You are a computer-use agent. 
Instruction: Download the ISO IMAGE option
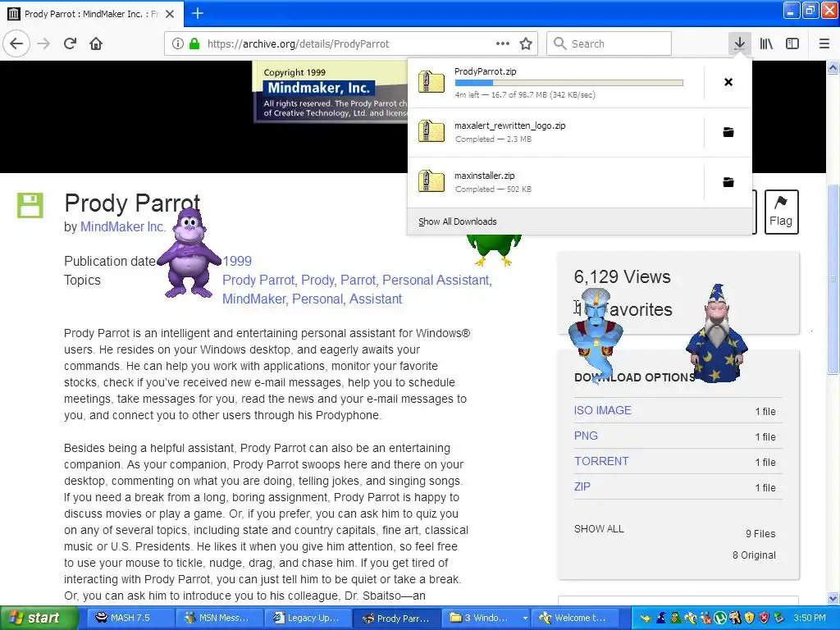(x=603, y=410)
